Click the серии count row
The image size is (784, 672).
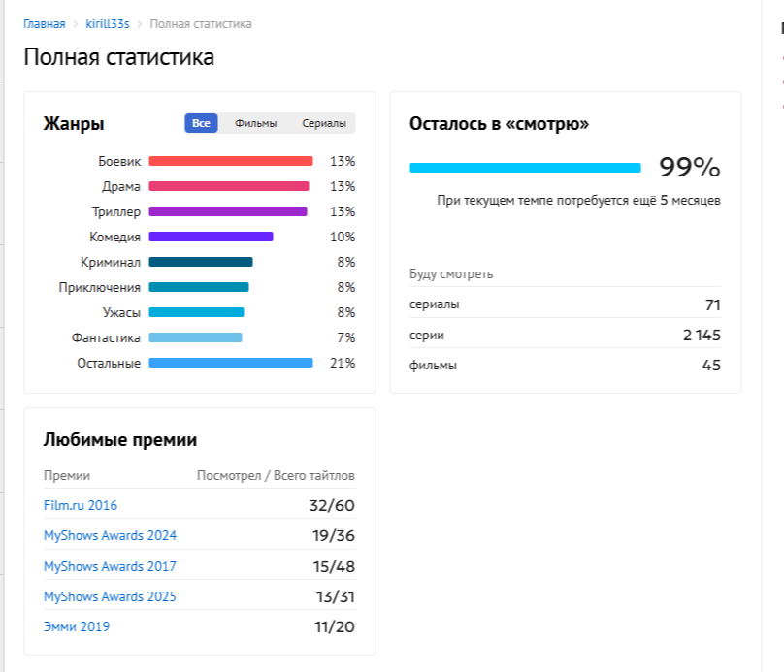pyautogui.click(x=565, y=335)
